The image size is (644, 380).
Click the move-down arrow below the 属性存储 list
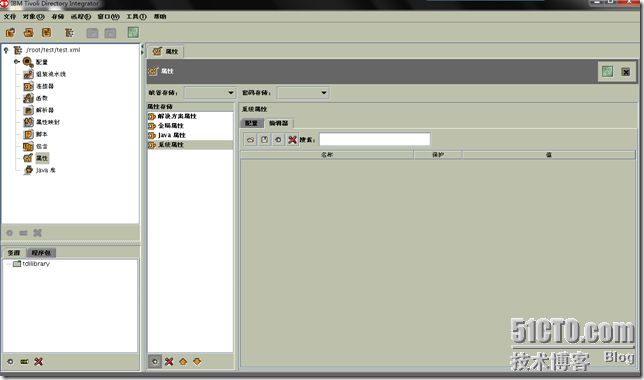(197, 362)
